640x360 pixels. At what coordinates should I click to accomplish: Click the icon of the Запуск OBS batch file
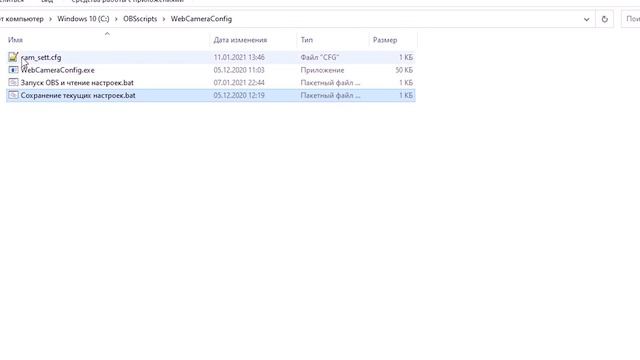coord(13,82)
